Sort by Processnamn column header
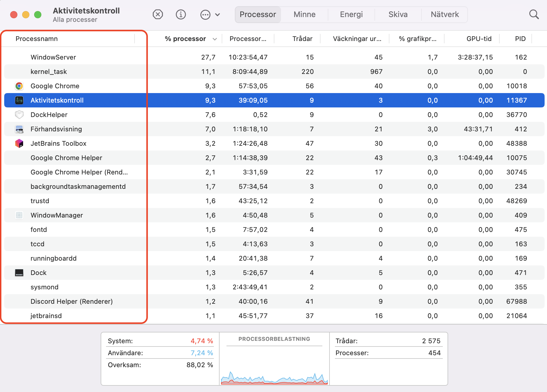 coord(37,39)
